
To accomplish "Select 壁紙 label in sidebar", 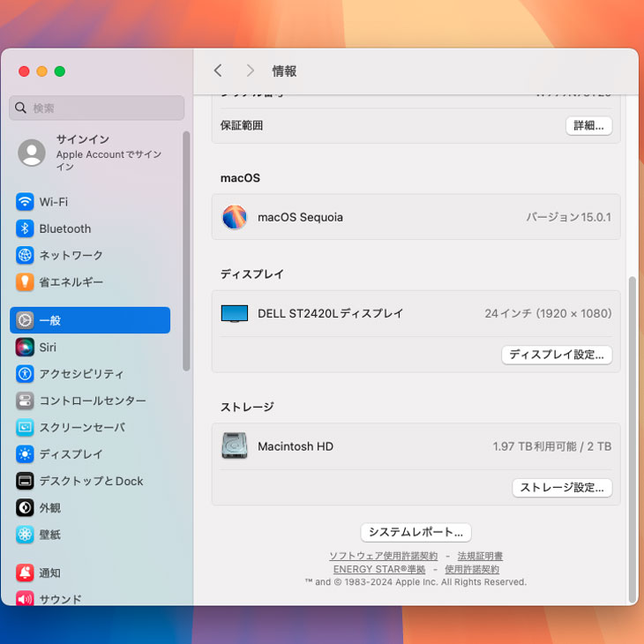I will (x=49, y=535).
